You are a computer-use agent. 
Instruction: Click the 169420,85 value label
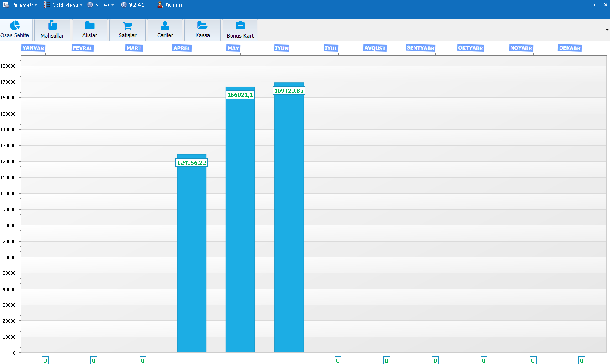point(289,90)
